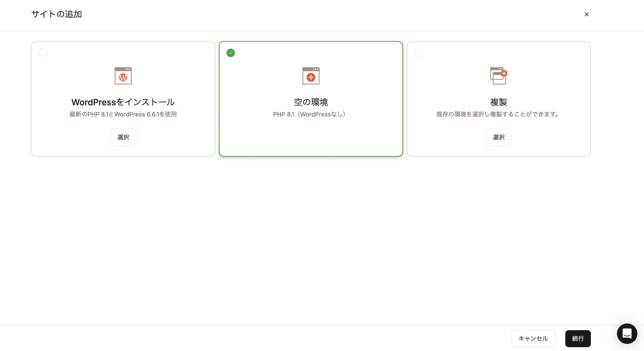The height and width of the screenshot is (351, 644).
Task: Select the radio button on WordPressをインストール card
Action: click(x=43, y=53)
